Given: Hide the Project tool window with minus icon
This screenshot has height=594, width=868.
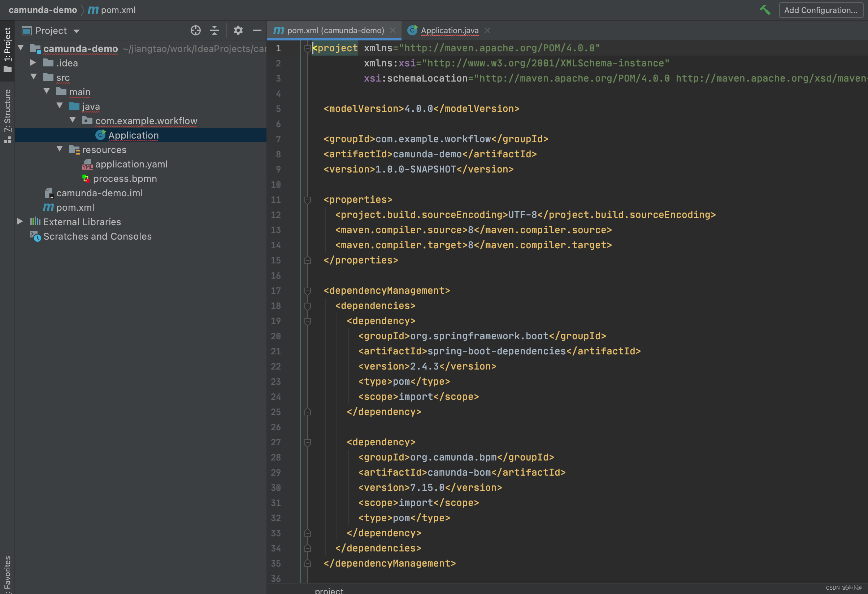Looking at the screenshot, I should (257, 30).
